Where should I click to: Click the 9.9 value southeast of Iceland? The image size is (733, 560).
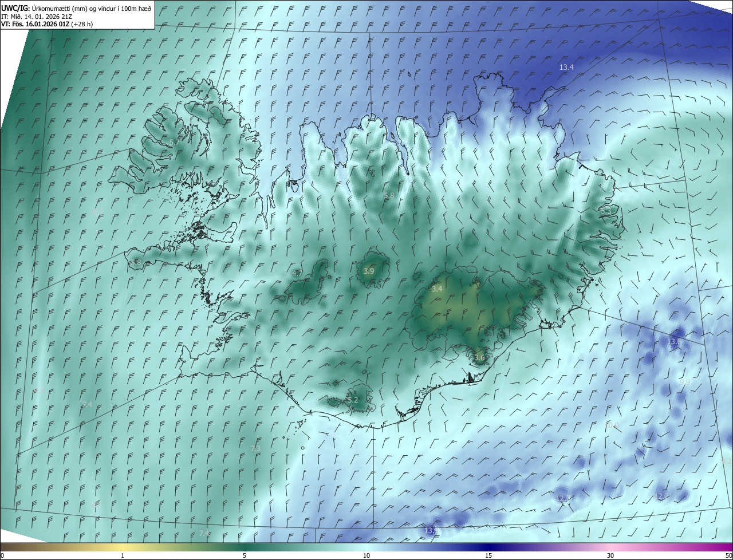(685, 382)
